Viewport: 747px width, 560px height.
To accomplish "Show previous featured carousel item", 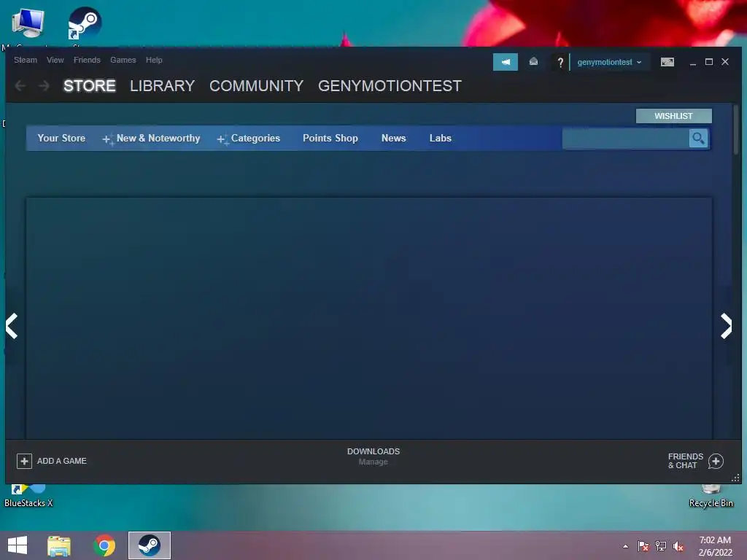I will (12, 326).
